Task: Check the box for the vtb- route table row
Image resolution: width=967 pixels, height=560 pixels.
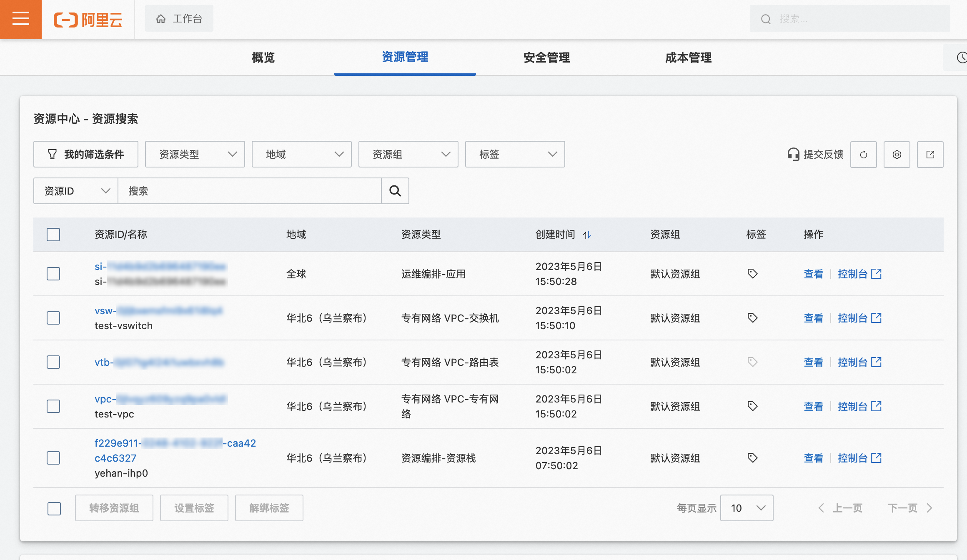Action: coord(53,362)
